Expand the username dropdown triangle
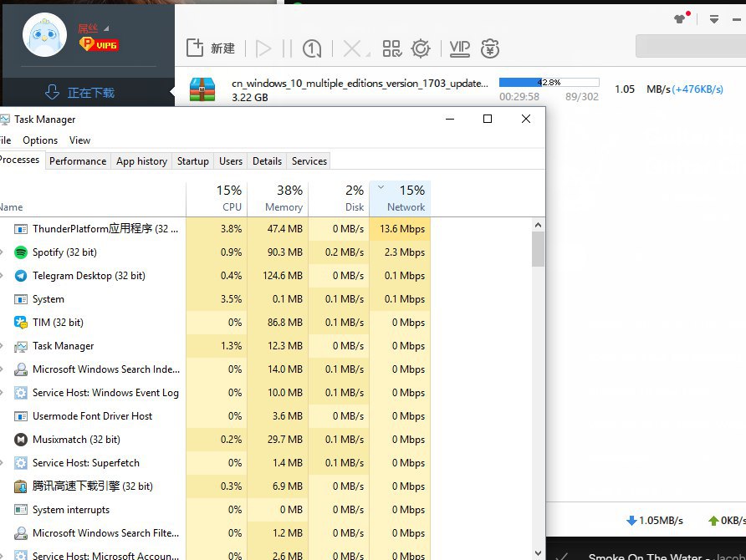The height and width of the screenshot is (560, 746). tap(106, 28)
